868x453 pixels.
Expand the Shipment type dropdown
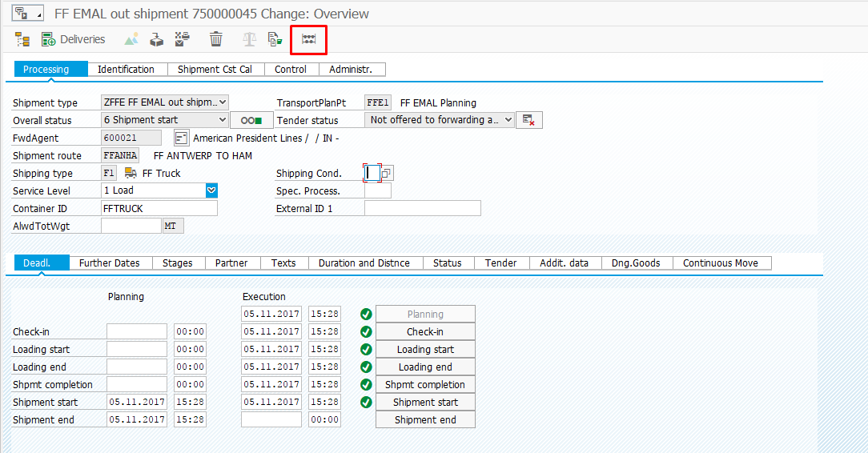223,102
